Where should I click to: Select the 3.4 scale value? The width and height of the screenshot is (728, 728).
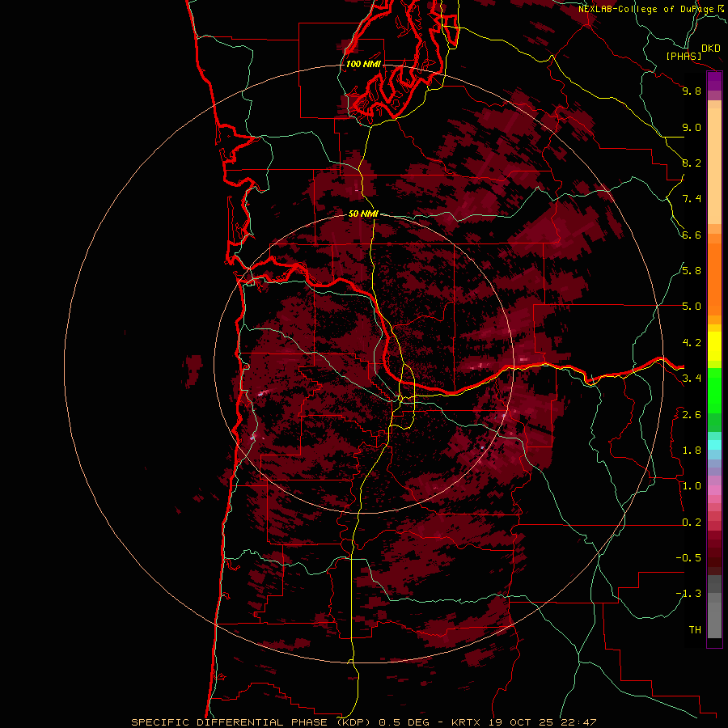pyautogui.click(x=692, y=379)
